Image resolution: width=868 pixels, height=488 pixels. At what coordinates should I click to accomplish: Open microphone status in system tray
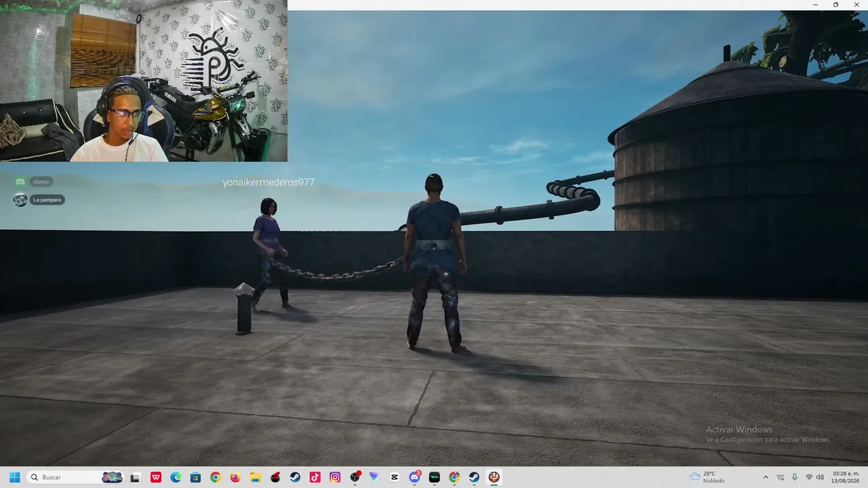[795, 477]
